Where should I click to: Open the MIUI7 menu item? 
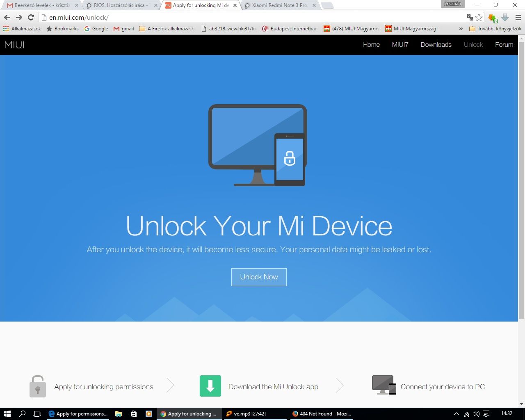pyautogui.click(x=400, y=45)
